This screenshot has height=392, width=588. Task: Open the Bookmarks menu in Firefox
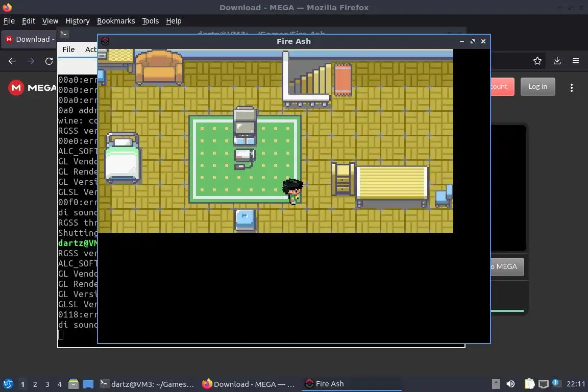click(x=116, y=21)
